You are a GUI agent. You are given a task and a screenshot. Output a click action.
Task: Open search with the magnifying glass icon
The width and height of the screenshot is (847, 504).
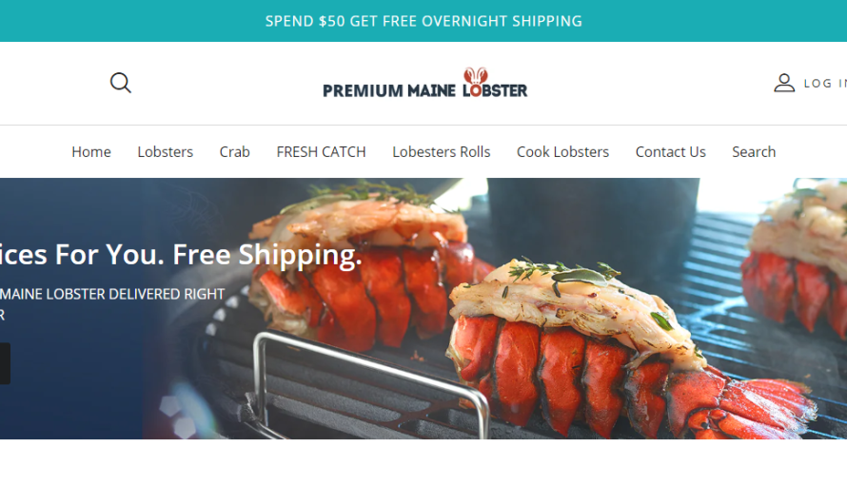click(121, 83)
